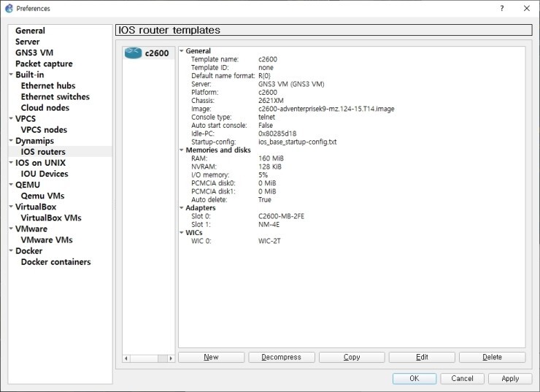The image size is (540, 392).
Task: Open the Packet capture preferences
Action: (44, 64)
